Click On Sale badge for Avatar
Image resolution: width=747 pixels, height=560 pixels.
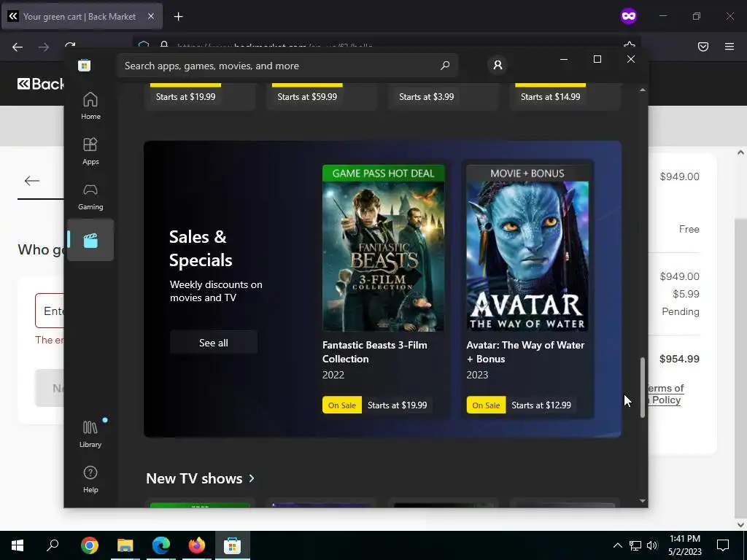(486, 405)
